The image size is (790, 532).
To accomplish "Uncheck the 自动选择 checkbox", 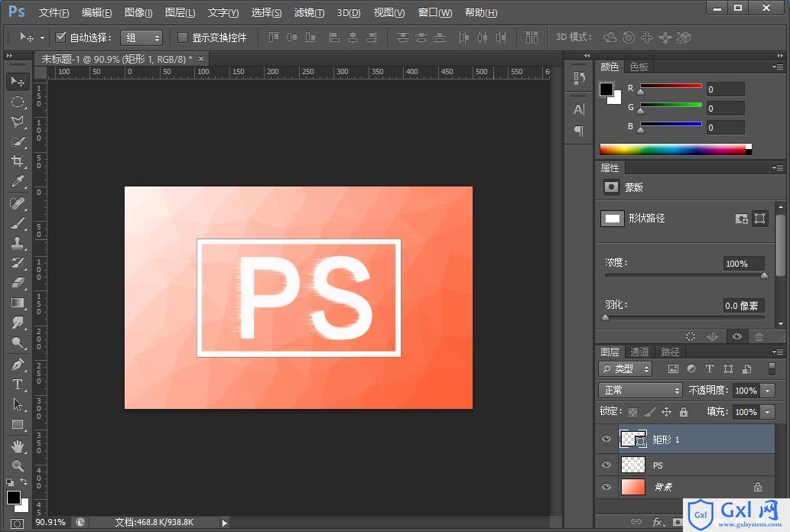I will 61,37.
